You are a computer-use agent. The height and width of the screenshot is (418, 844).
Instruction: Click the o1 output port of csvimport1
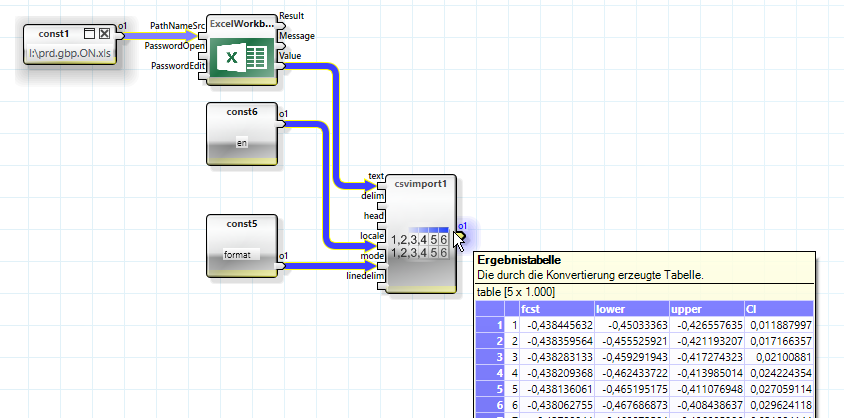461,236
